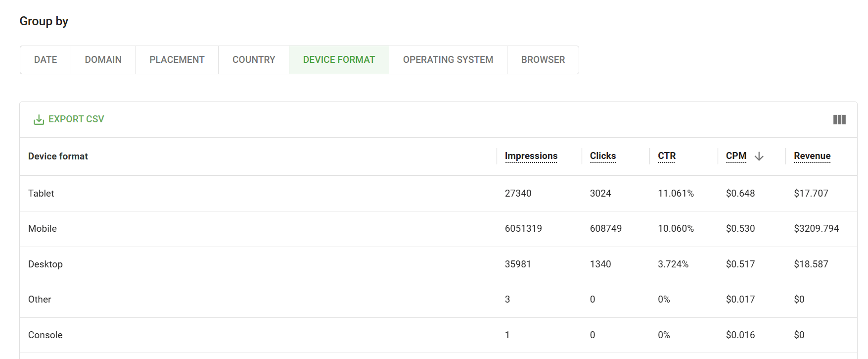868x359 pixels.
Task: Click Mobile revenue $3209.794
Action: [817, 229]
